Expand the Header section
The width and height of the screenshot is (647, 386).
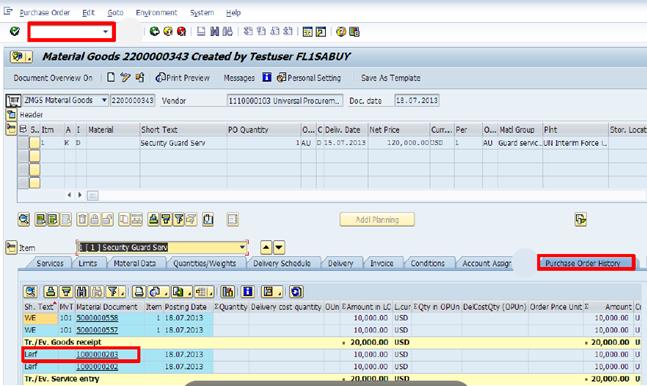[11, 115]
